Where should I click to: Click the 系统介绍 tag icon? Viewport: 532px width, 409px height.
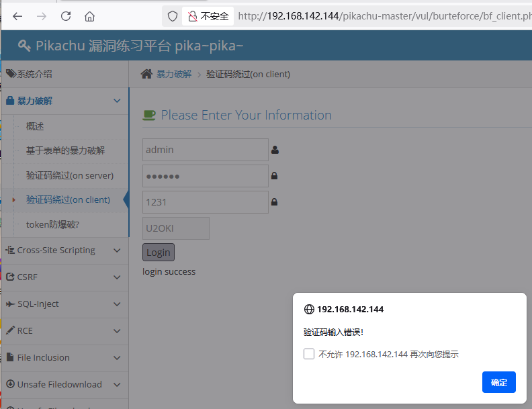coord(11,74)
